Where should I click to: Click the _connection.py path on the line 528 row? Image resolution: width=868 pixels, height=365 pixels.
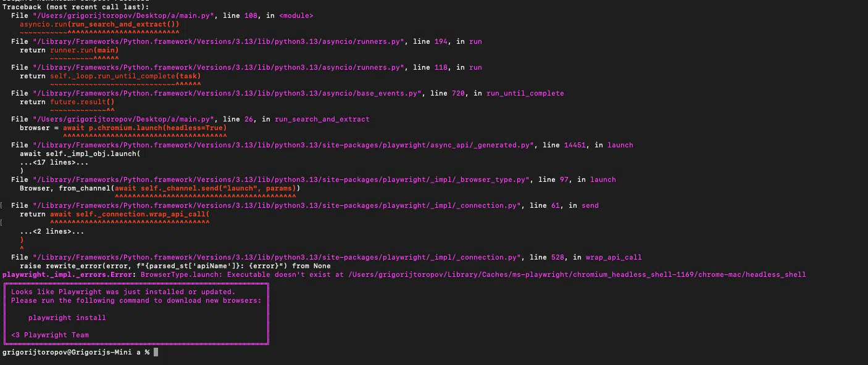pos(277,257)
